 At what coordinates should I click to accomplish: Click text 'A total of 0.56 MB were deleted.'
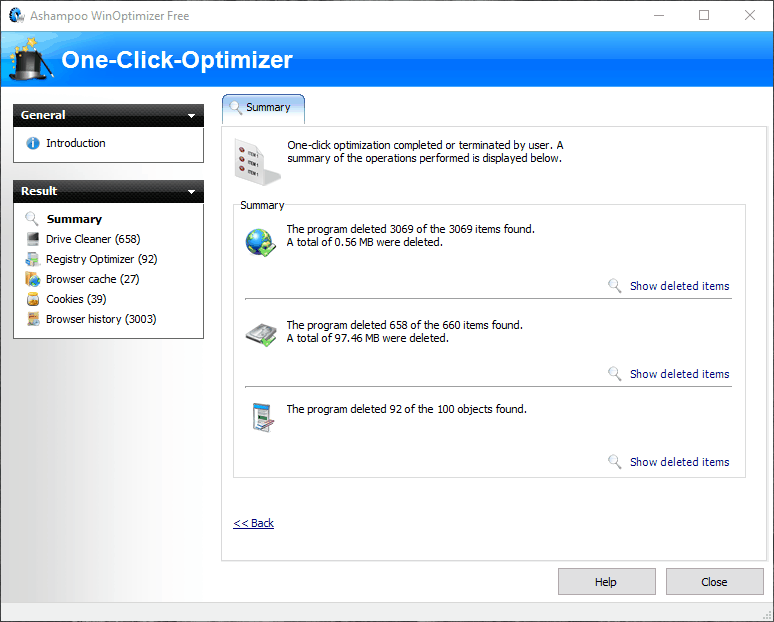[364, 242]
